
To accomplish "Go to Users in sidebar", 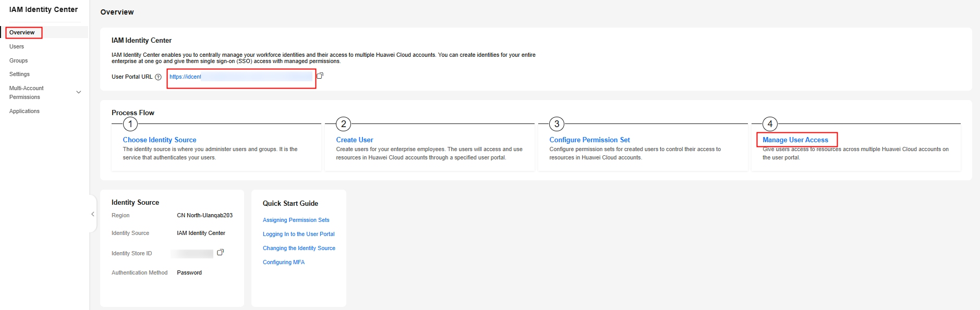I will pyautogui.click(x=17, y=46).
